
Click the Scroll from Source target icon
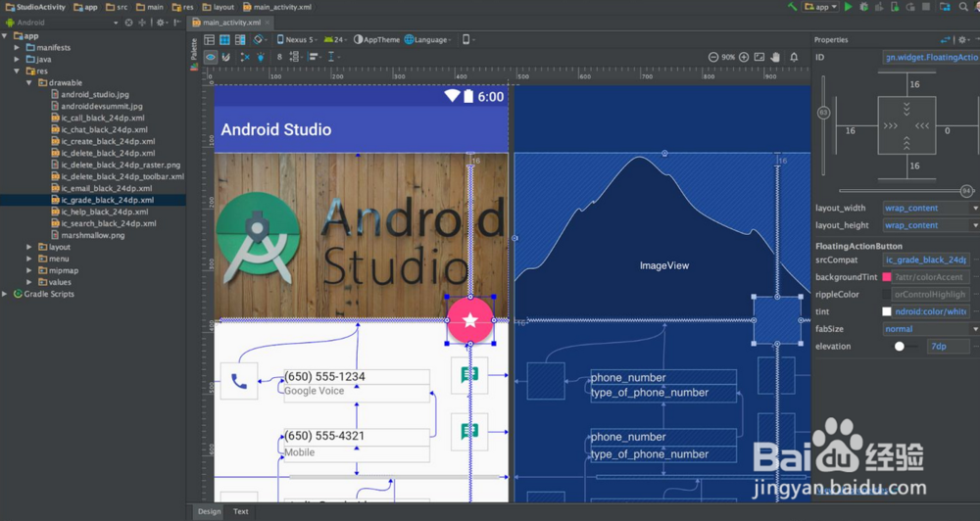pos(128,23)
